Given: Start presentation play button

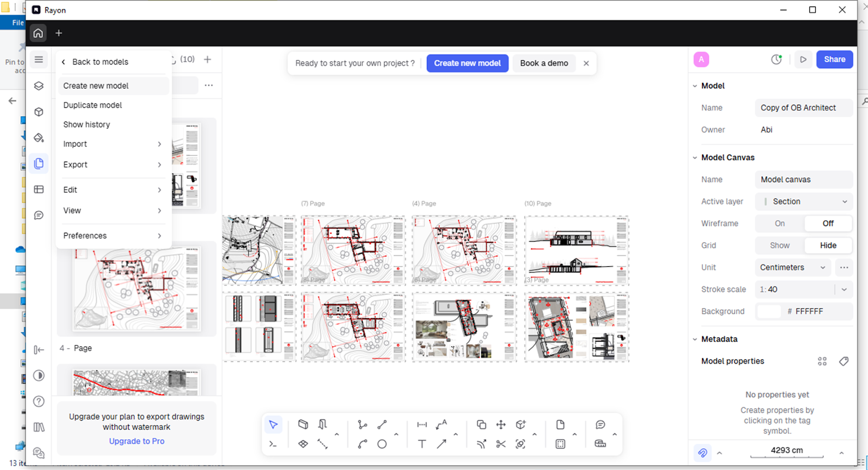Looking at the screenshot, I should point(803,60).
